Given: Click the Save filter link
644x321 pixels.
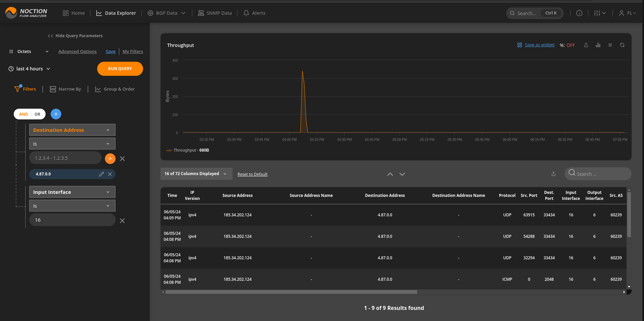Looking at the screenshot, I should pos(111,51).
